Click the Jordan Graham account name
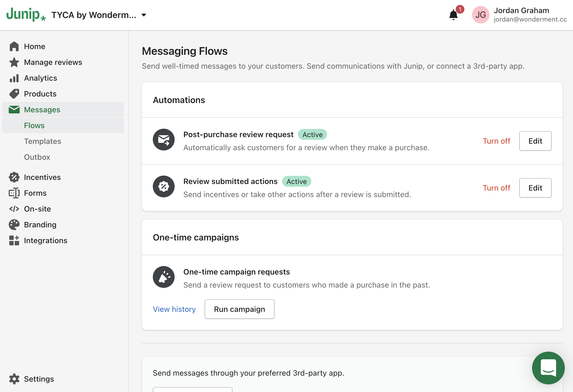Screen dimensions: 573x392 (x=521, y=10)
